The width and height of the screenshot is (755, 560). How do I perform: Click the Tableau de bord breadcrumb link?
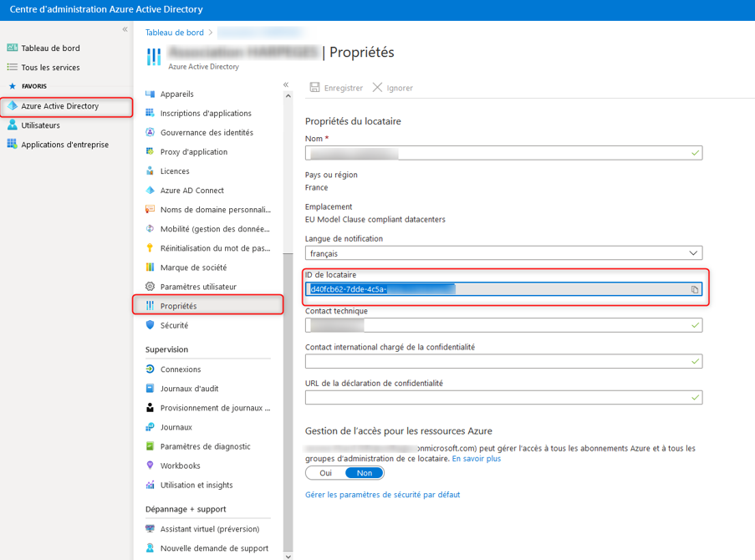(174, 33)
